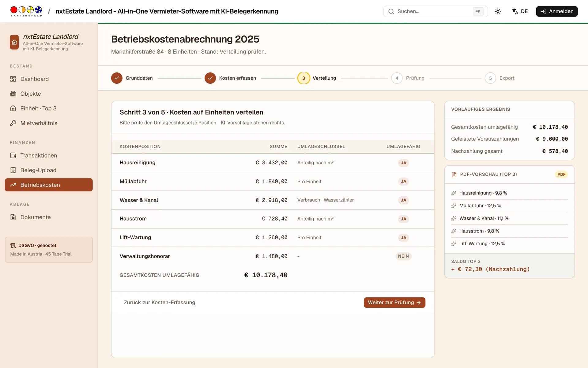The height and width of the screenshot is (368, 588).
Task: Click JA badge for Wasser & Kanal
Action: 403,200
